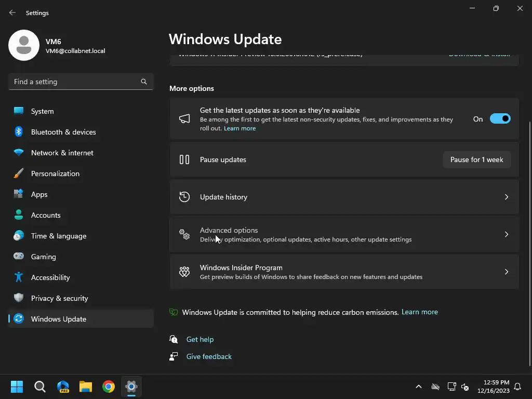This screenshot has width=532, height=399.
Task: Click the Update history clock icon
Action: click(x=184, y=197)
